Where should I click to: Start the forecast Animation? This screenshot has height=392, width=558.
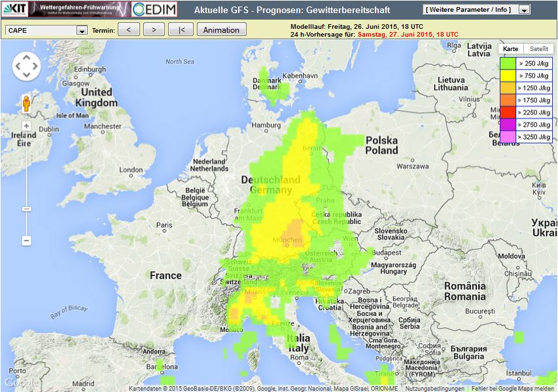[221, 29]
